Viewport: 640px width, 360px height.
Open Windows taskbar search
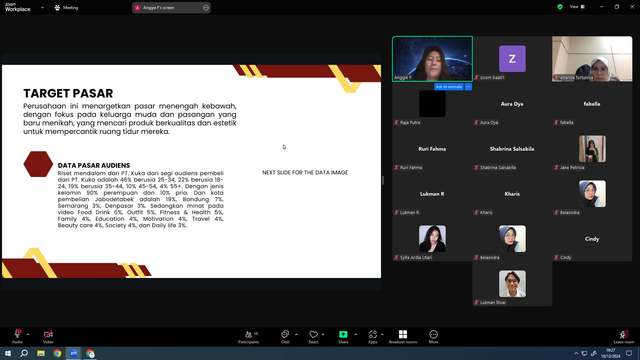coord(24,353)
